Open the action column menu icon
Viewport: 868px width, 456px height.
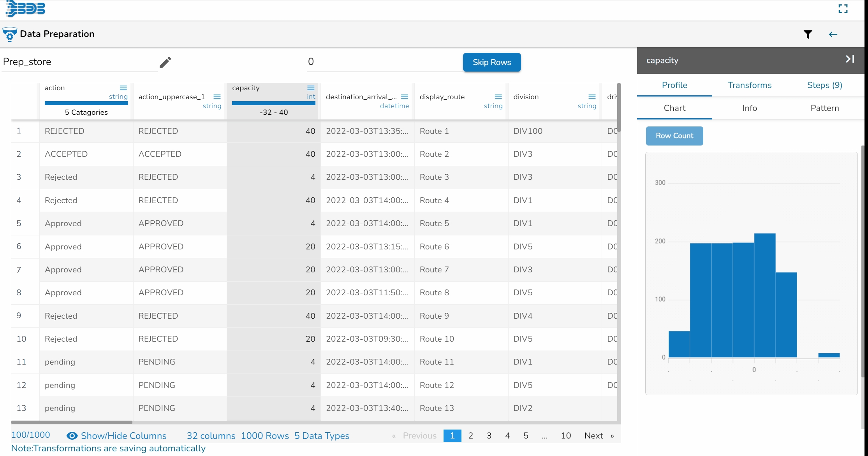pos(123,88)
